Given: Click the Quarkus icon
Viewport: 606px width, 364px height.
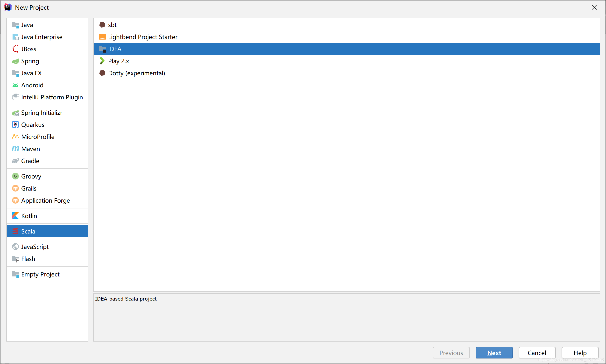Looking at the screenshot, I should coord(15,125).
